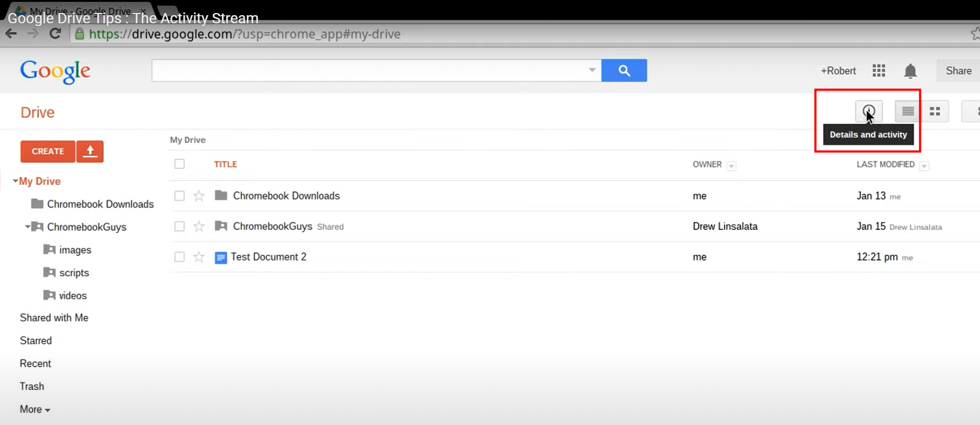Image resolution: width=980 pixels, height=425 pixels.
Task: Toggle the select-all checkbox in header
Action: click(180, 164)
